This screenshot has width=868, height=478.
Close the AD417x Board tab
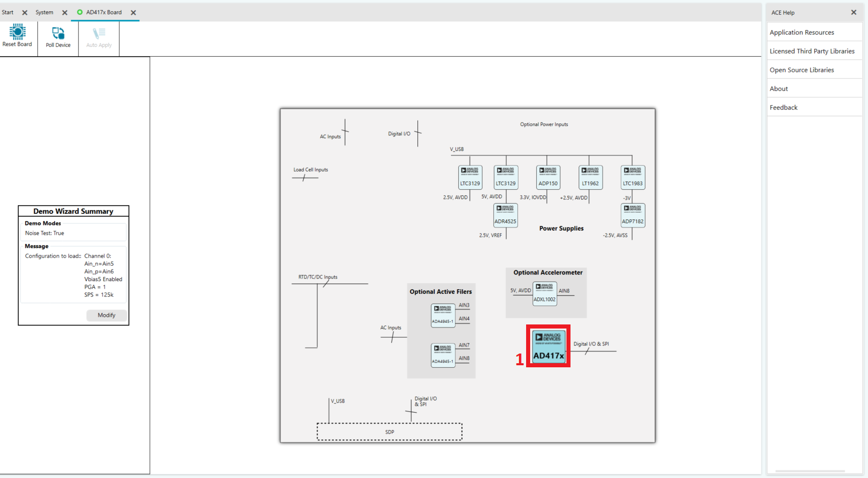click(133, 13)
